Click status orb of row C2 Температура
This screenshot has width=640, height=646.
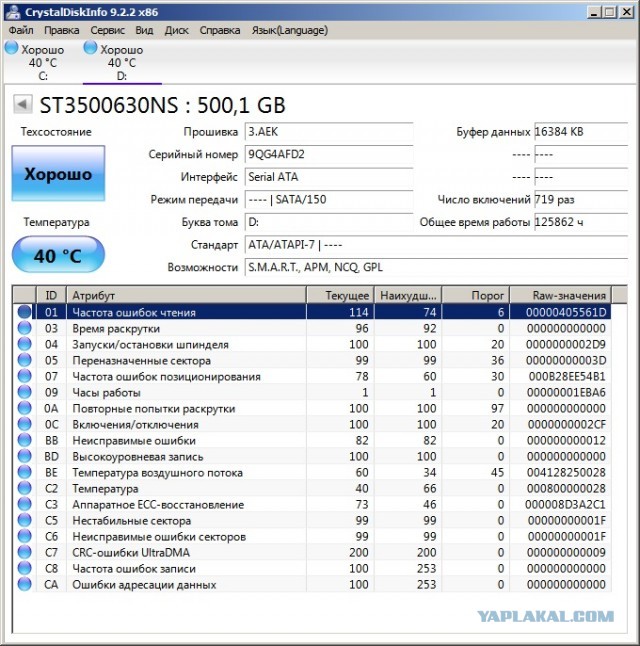(24, 488)
